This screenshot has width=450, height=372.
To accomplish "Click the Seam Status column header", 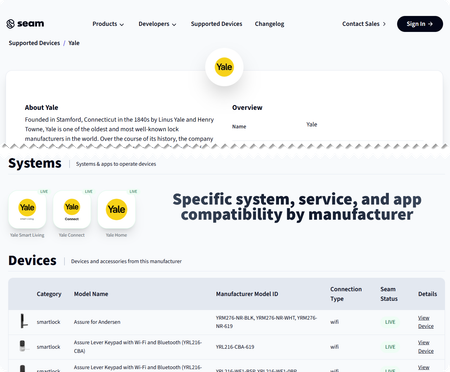I will pyautogui.click(x=389, y=294).
